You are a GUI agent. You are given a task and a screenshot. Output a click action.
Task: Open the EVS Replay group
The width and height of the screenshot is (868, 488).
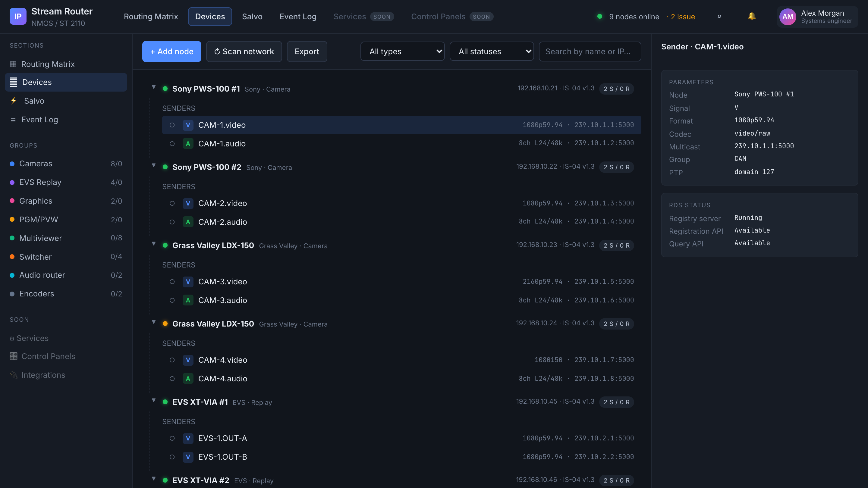click(66, 182)
